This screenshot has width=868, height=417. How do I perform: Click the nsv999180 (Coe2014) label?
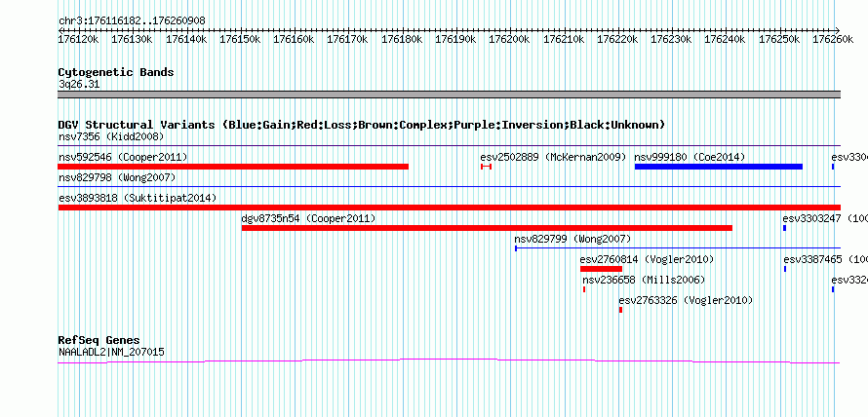(690, 157)
